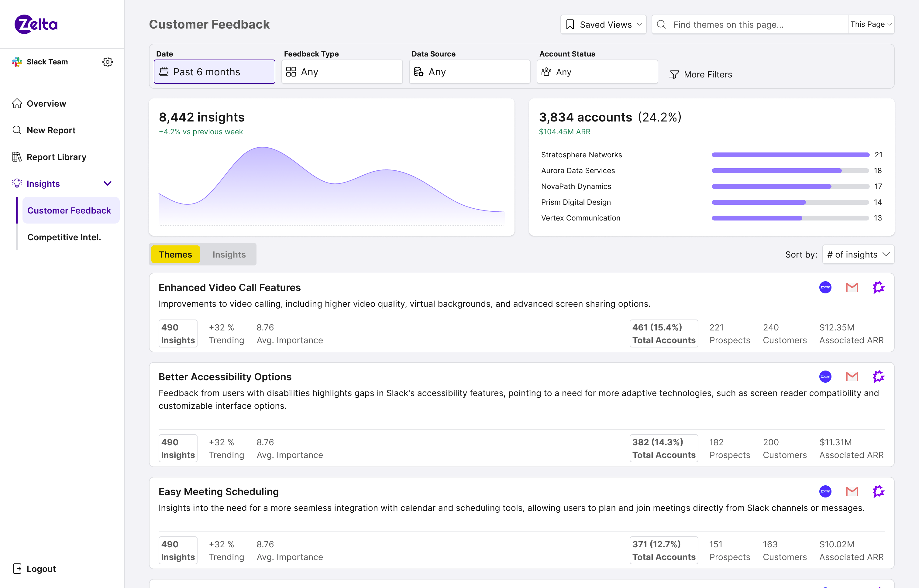Image resolution: width=919 pixels, height=588 pixels.
Task: Collapse the Insights sidebar chevron
Action: [108, 184]
